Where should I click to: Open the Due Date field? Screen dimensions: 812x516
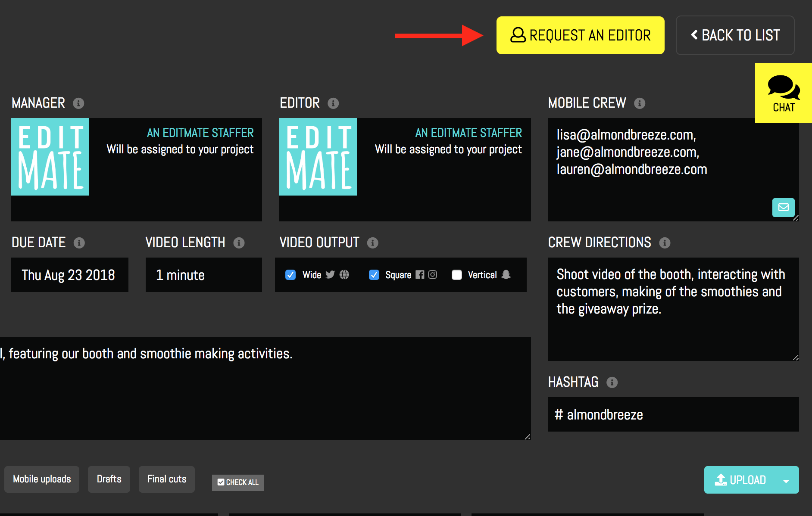70,275
